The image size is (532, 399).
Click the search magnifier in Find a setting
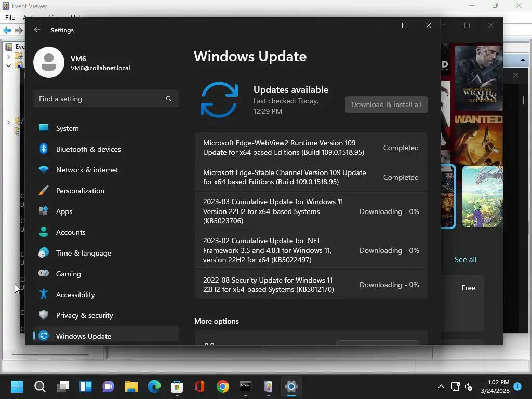tap(169, 99)
